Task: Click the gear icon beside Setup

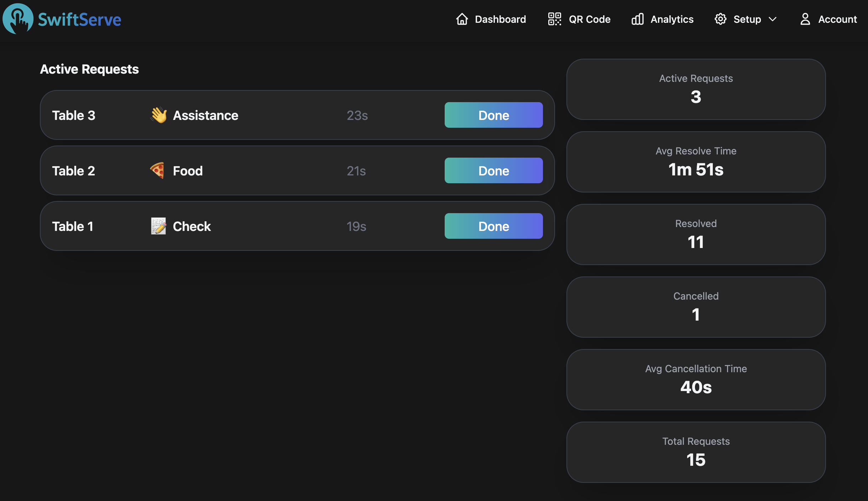Action: click(x=721, y=19)
